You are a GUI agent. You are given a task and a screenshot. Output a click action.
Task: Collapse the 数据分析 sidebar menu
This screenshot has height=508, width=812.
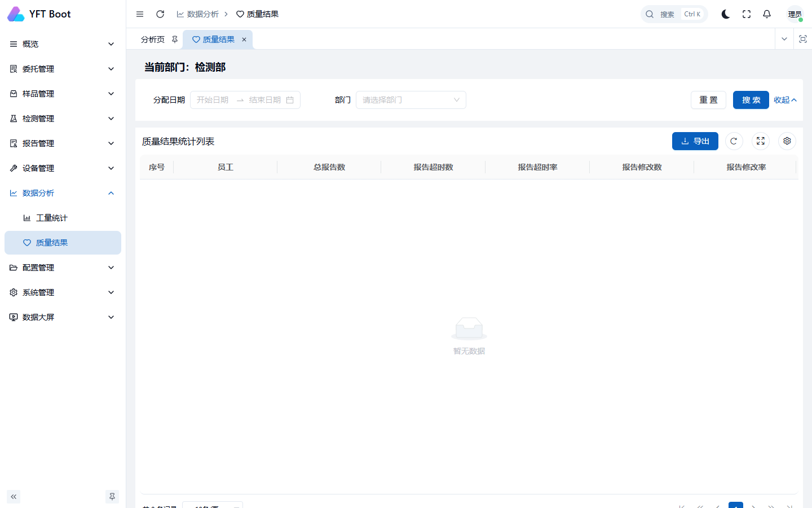coord(63,193)
